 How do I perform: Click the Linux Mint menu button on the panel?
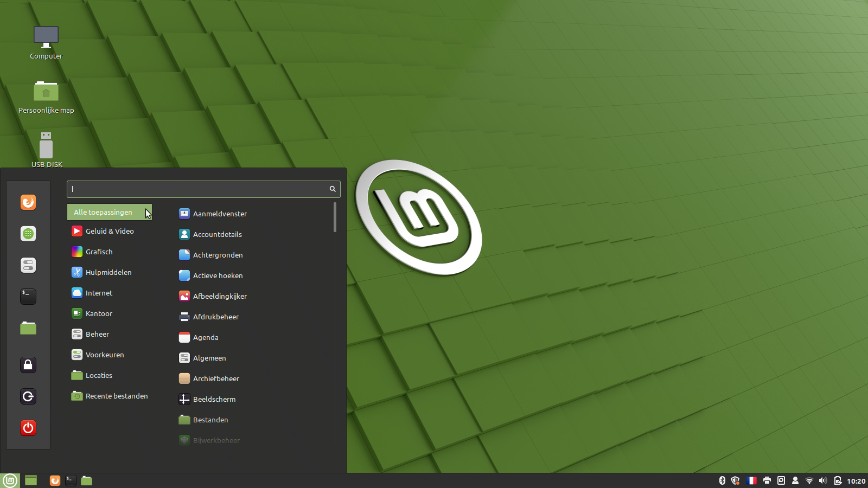(x=10, y=480)
